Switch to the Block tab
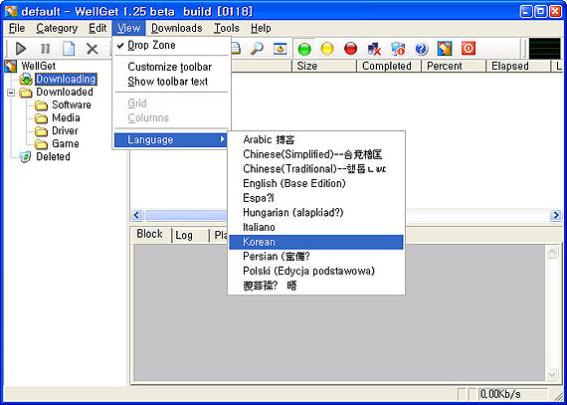The width and height of the screenshot is (567, 405). [x=149, y=234]
